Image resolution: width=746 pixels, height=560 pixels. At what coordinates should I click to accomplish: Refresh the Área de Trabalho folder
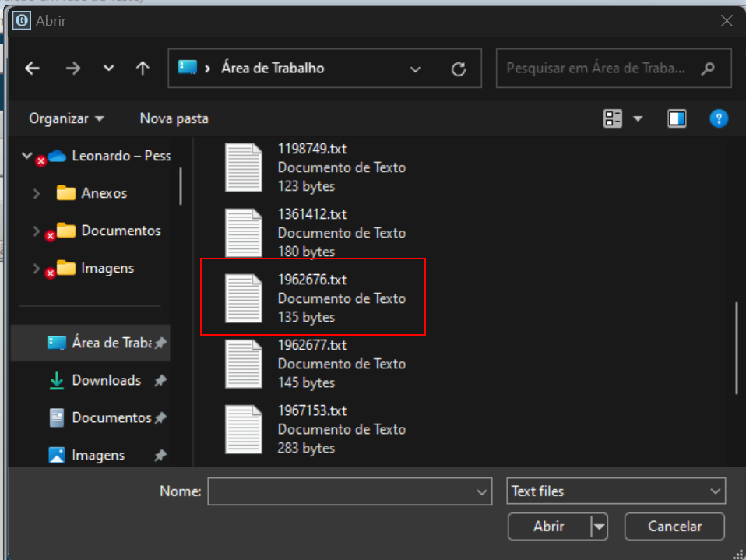(x=458, y=69)
